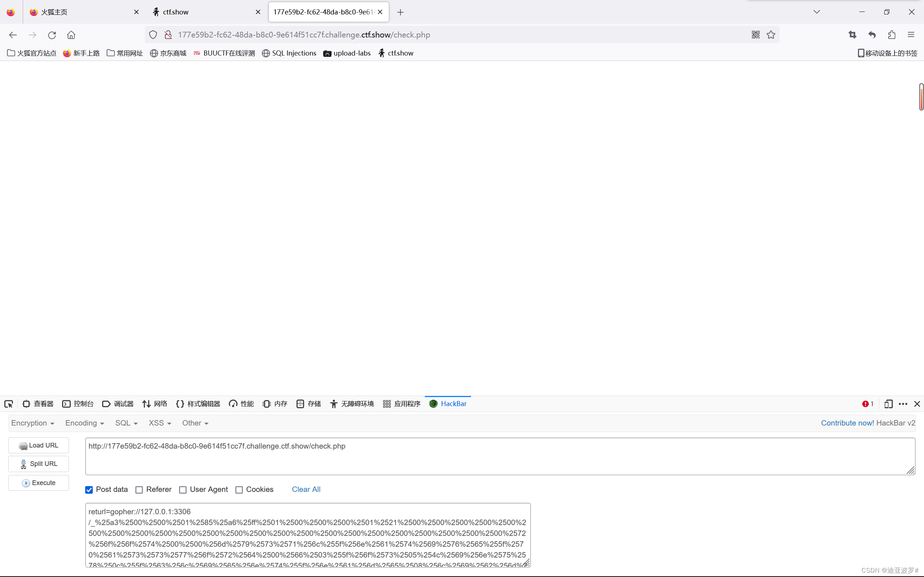Click the QR code icon in address bar

[755, 34]
